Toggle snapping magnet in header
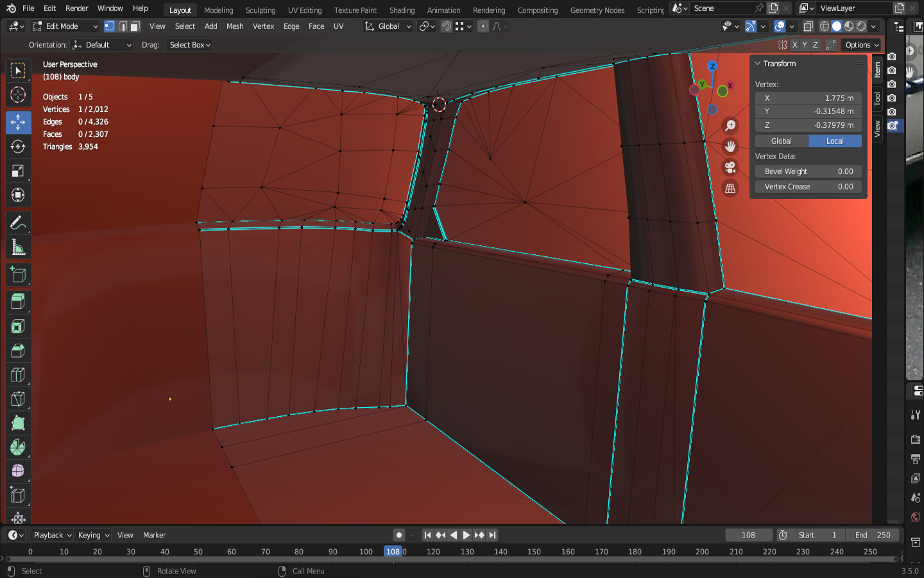 point(447,26)
